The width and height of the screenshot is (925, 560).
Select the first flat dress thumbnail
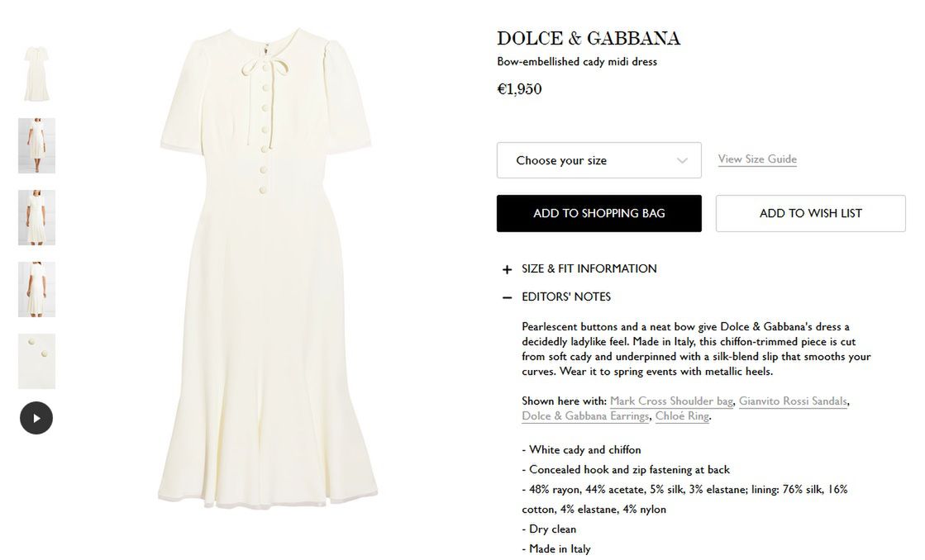tap(36, 74)
